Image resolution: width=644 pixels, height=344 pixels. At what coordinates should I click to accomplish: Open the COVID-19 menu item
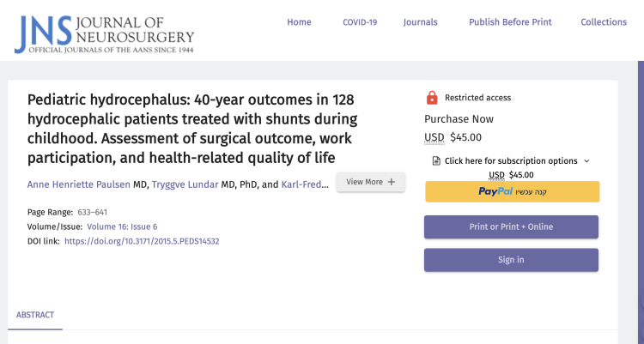coord(360,22)
